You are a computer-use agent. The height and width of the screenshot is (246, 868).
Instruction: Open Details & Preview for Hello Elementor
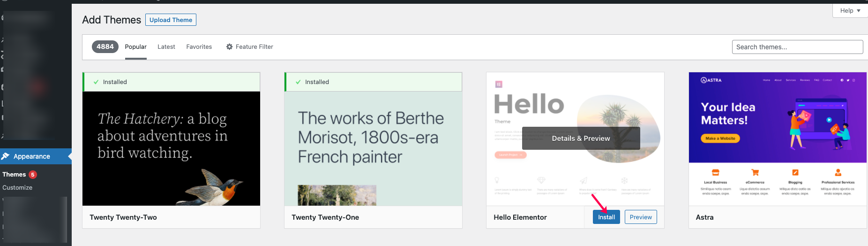(x=581, y=138)
